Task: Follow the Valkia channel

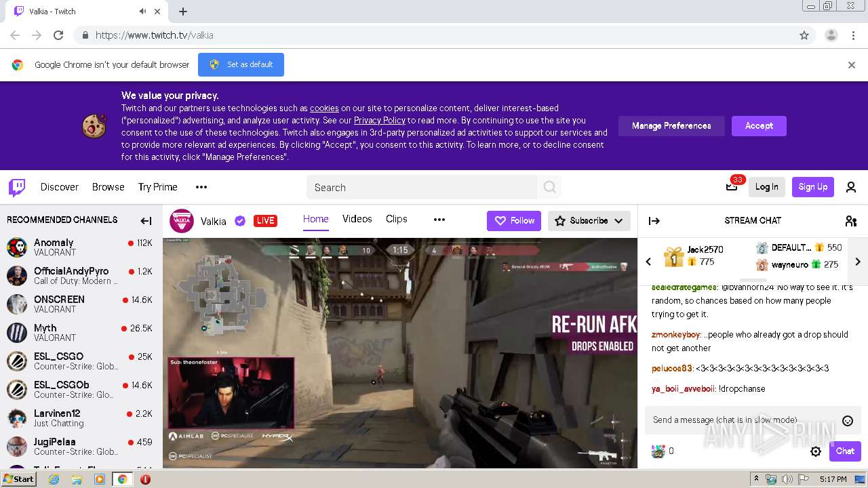Action: [514, 221]
